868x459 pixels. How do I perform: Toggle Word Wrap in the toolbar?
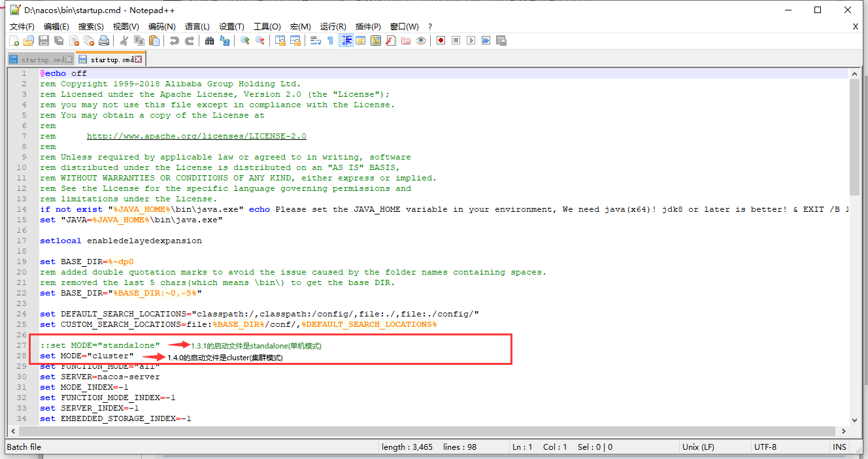[315, 41]
